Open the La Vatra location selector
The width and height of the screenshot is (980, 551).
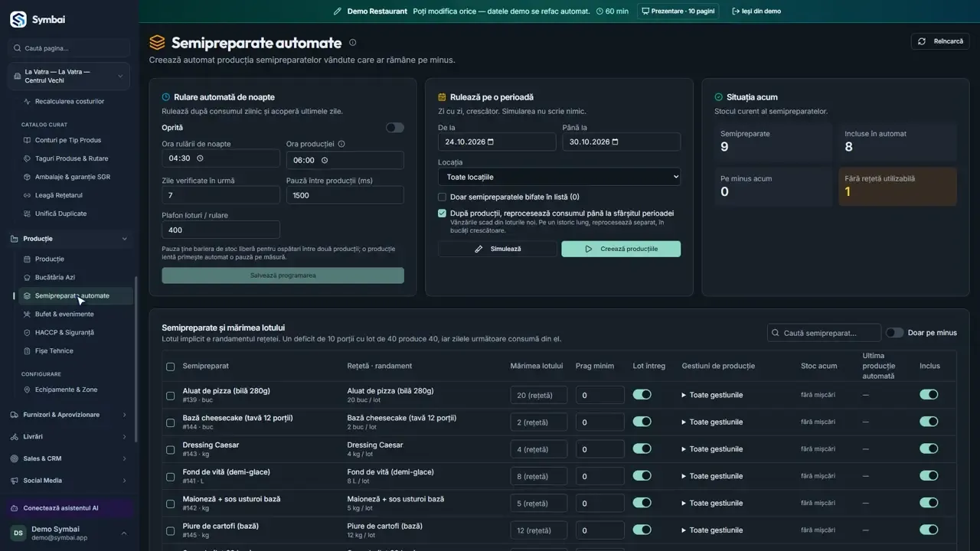(x=69, y=77)
